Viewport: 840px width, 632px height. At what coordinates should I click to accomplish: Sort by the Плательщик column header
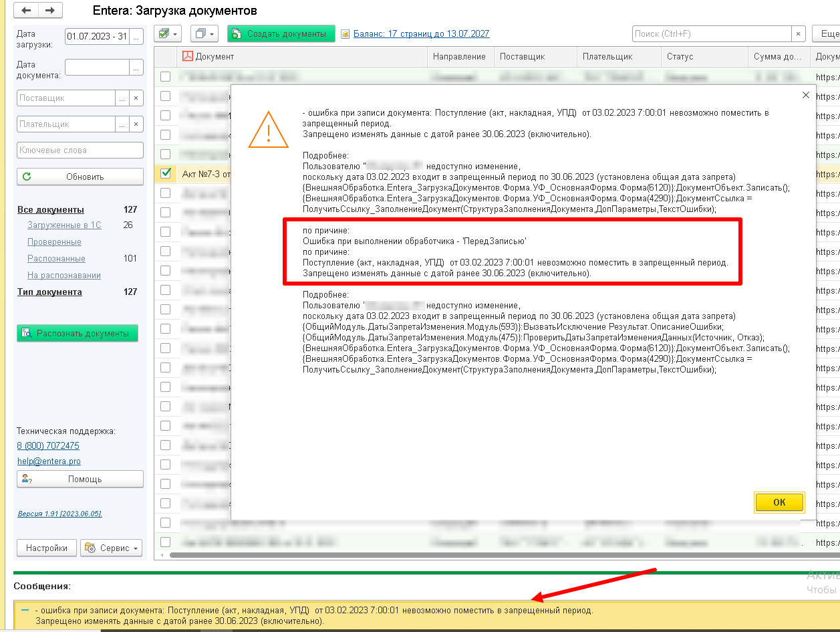(x=619, y=57)
